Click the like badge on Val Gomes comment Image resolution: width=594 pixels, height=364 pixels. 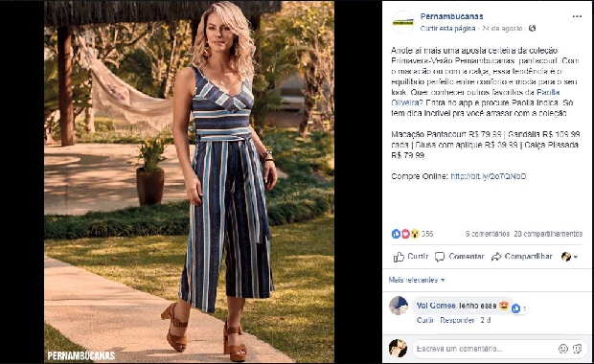click(515, 308)
